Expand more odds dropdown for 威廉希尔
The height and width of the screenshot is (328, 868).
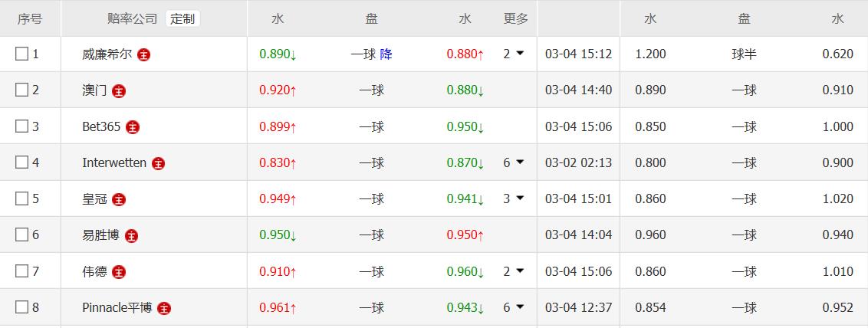513,54
